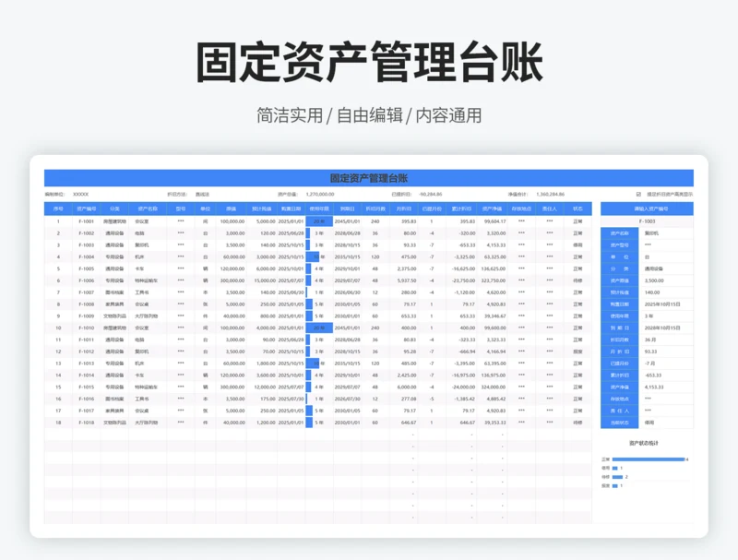This screenshot has width=738, height=560.
Task: Select the 购置日期 column header in the table
Action: pos(291,209)
